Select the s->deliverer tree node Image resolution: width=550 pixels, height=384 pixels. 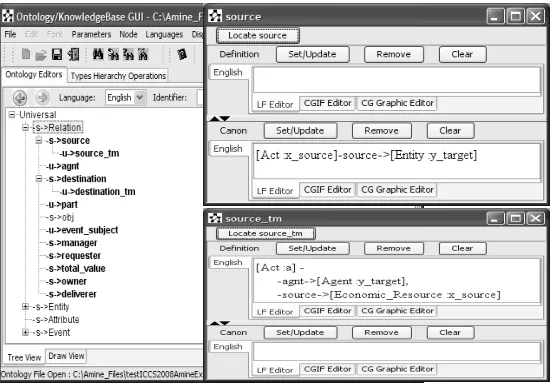pyautogui.click(x=71, y=294)
